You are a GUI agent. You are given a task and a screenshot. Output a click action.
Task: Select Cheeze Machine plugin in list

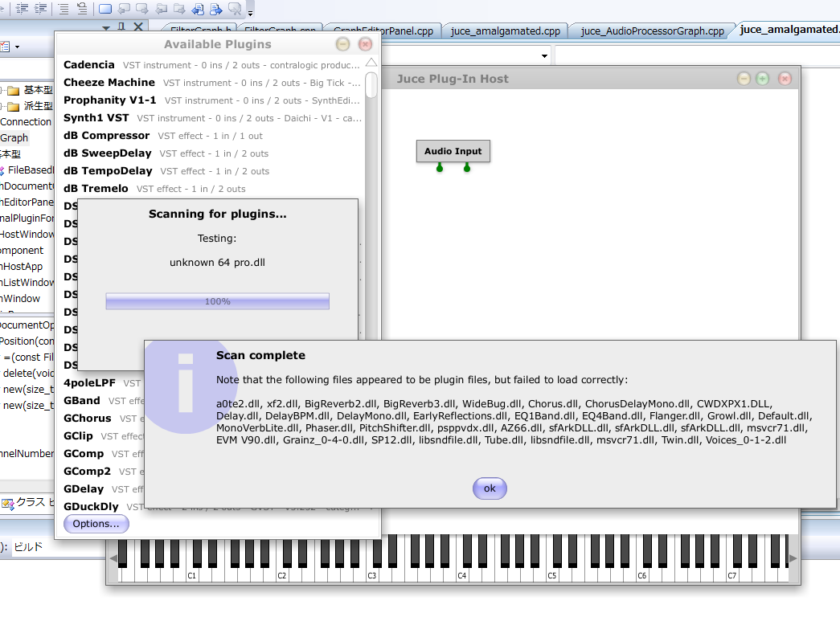109,83
